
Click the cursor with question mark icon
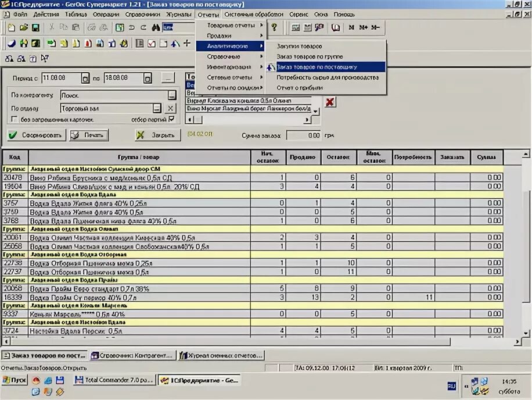tap(45, 59)
